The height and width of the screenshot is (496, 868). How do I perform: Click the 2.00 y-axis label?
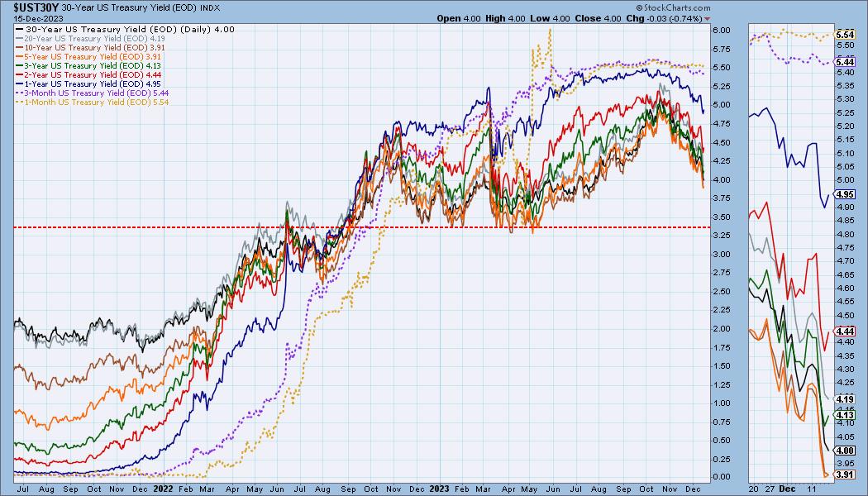point(722,328)
